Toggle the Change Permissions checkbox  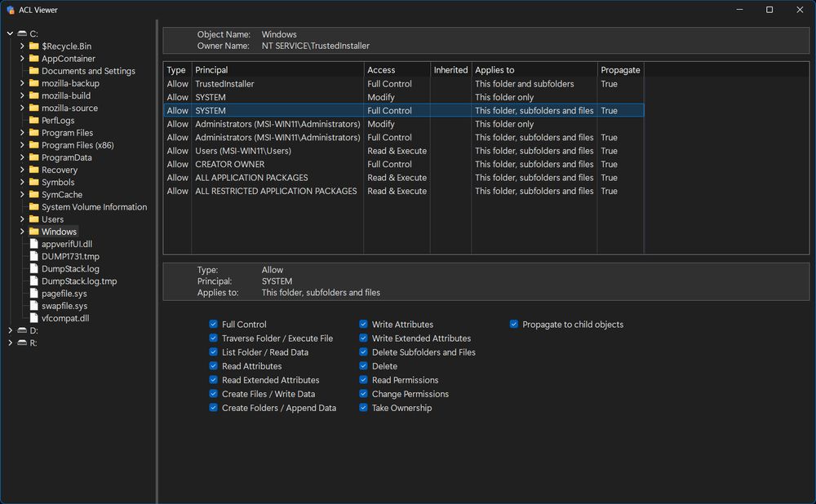click(363, 394)
